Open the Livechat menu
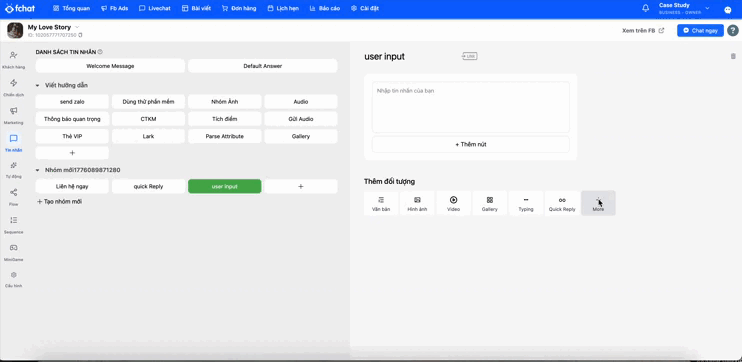The height and width of the screenshot is (362, 742). 155,8
